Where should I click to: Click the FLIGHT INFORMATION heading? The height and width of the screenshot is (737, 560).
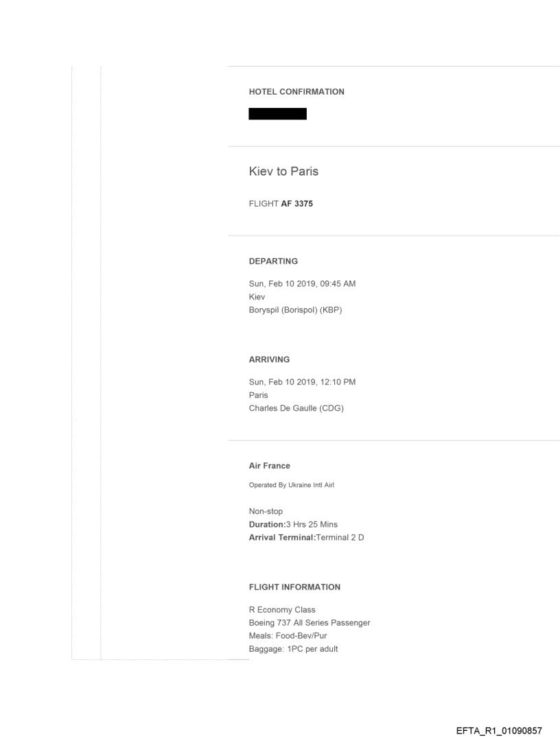294,587
